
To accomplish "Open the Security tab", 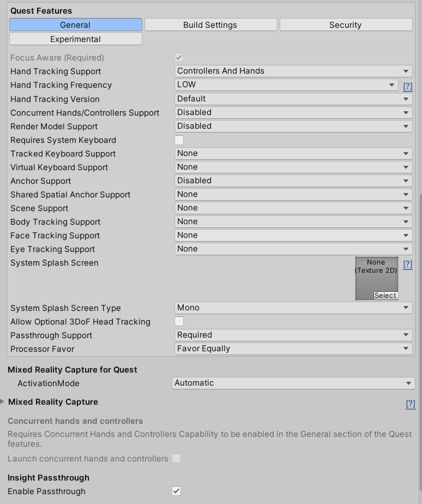I will (x=346, y=25).
